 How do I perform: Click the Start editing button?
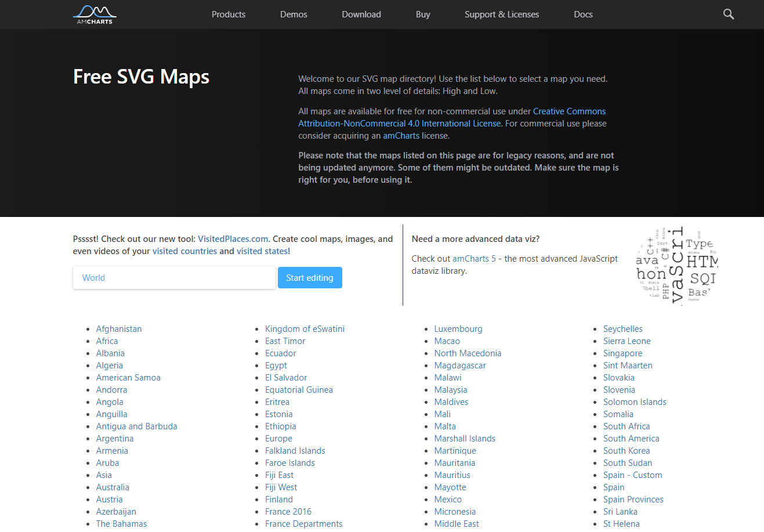click(x=310, y=278)
